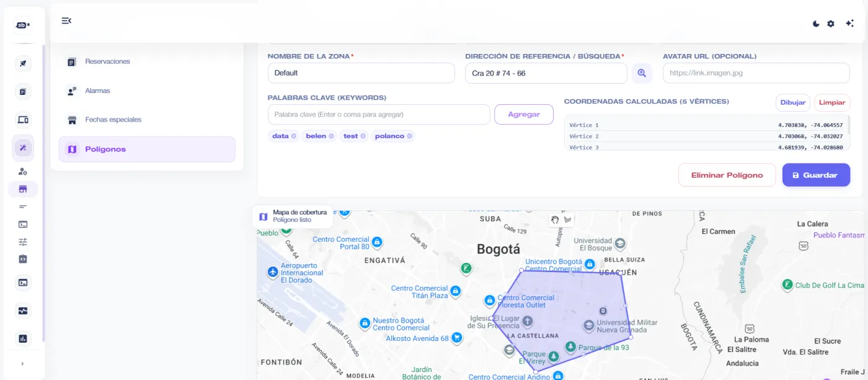The image size is (868, 380).
Task: Search the address with the magnifier button
Action: pyautogui.click(x=642, y=73)
